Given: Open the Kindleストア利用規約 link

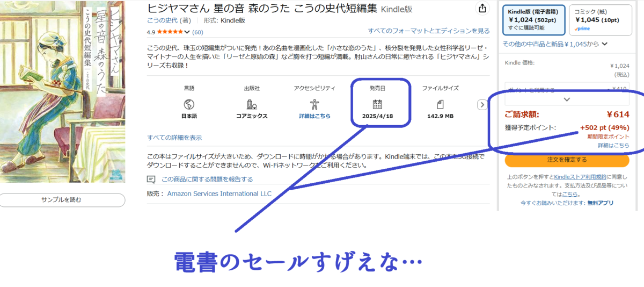Looking at the screenshot, I should tap(580, 177).
